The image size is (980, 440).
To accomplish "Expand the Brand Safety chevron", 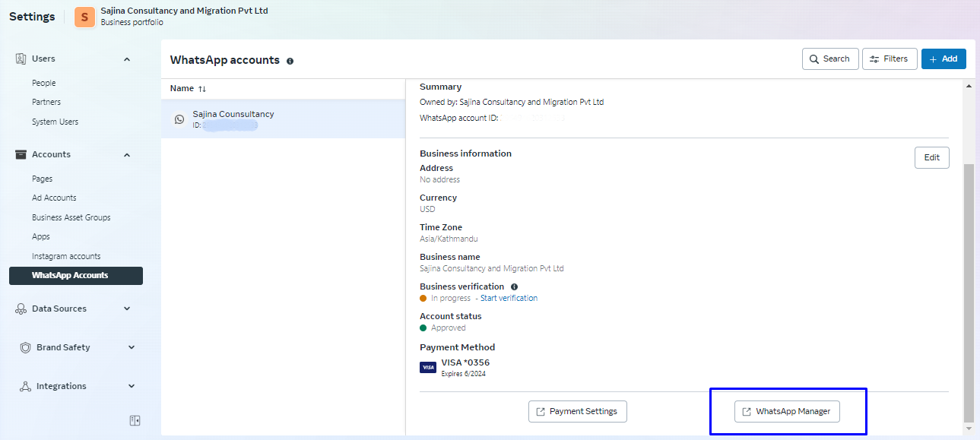I will (132, 347).
